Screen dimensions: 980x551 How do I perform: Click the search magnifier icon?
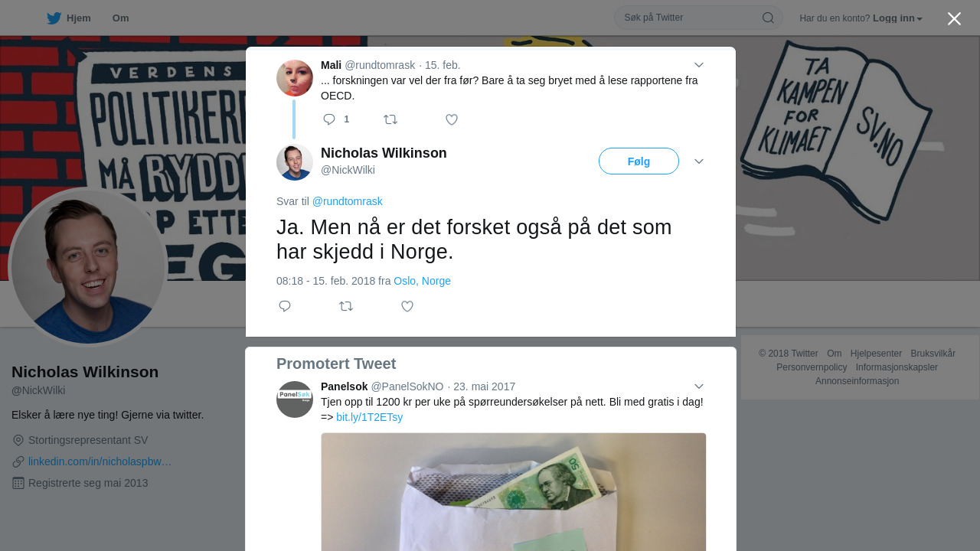768,18
